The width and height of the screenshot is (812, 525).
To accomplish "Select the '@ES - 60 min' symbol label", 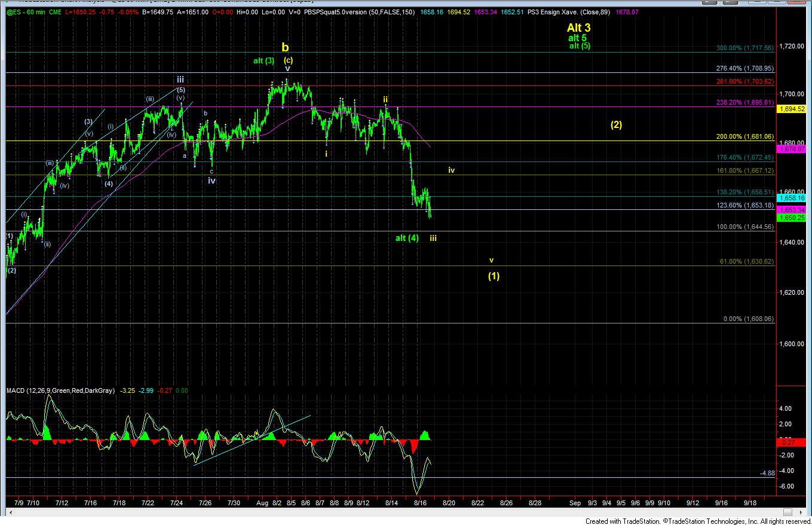I will pos(27,13).
